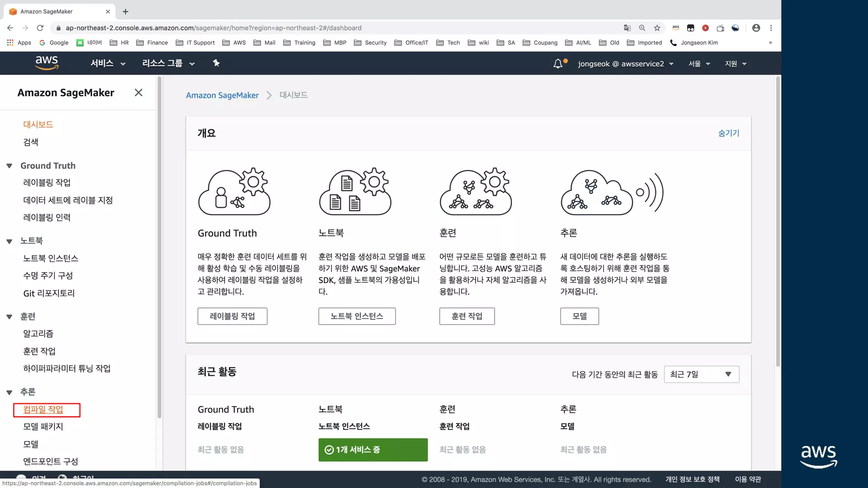868x488 pixels.
Task: Open the 최근 7일 period dropdown
Action: coord(701,374)
